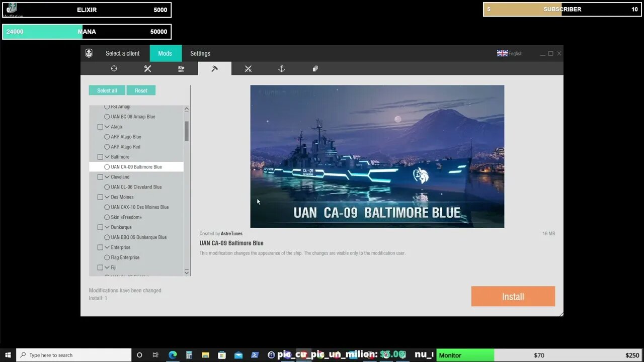Collapse the Des Moines group chevron
Screen dimensions: 644x362
(x=107, y=197)
